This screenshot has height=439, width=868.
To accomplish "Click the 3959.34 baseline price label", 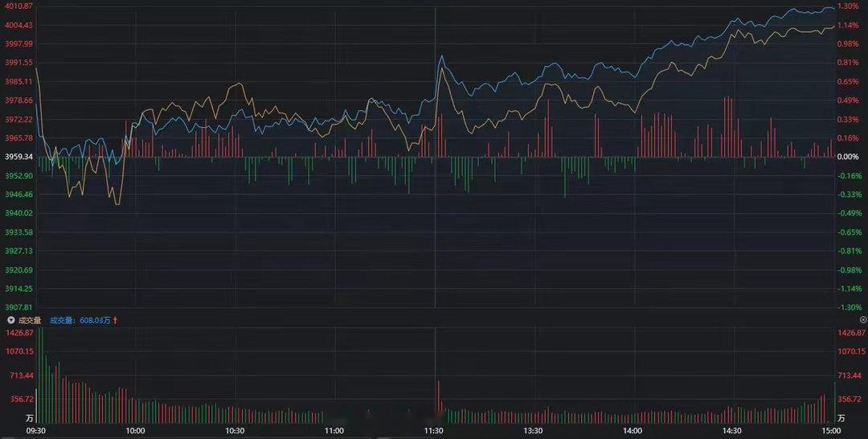I will coord(18,158).
